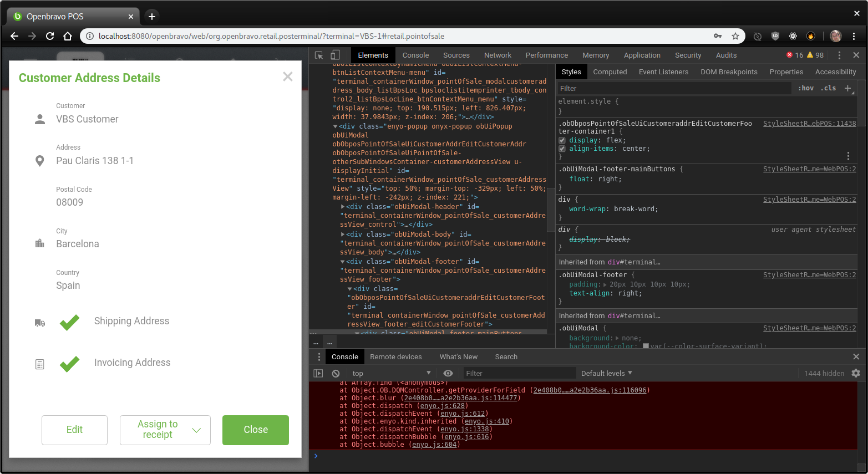Click the console sidebar toggle icon
This screenshot has width=868, height=474.
tap(318, 373)
